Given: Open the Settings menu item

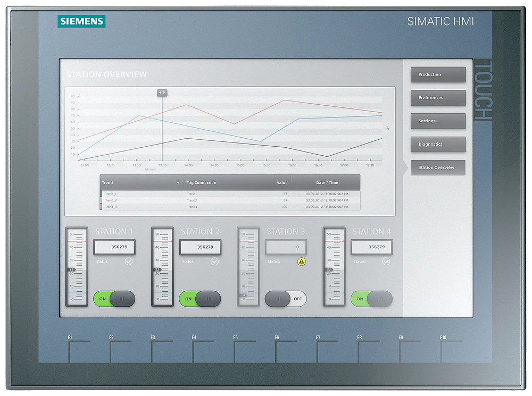Looking at the screenshot, I should point(437,121).
